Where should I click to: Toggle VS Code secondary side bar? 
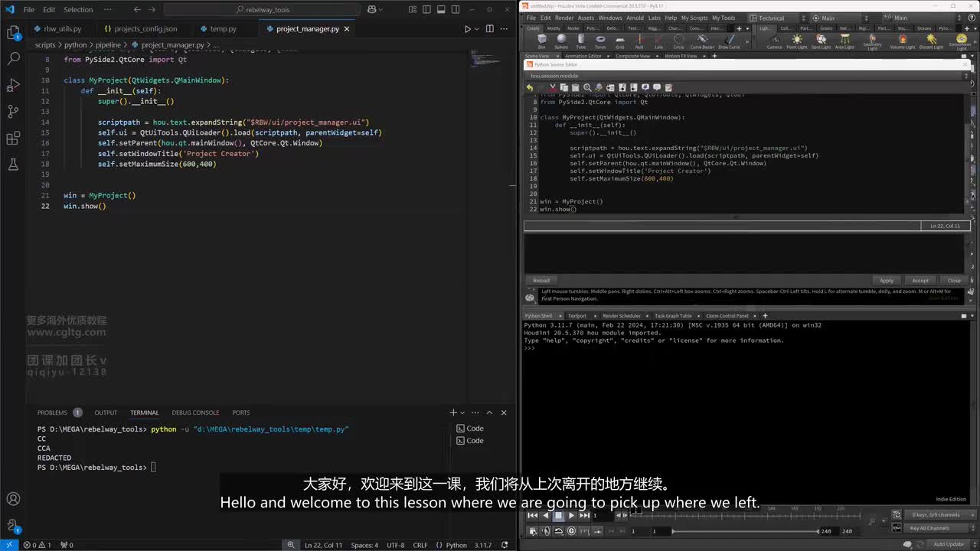tap(454, 9)
